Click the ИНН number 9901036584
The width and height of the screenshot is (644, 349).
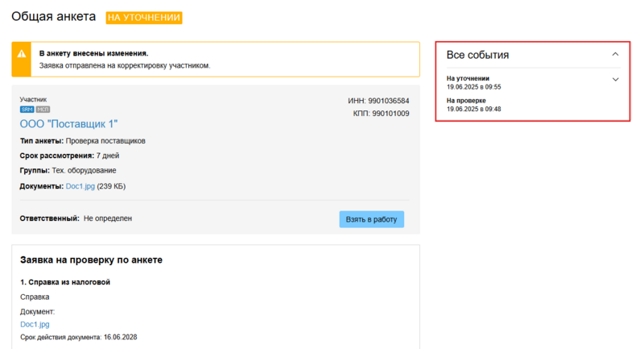coord(389,101)
